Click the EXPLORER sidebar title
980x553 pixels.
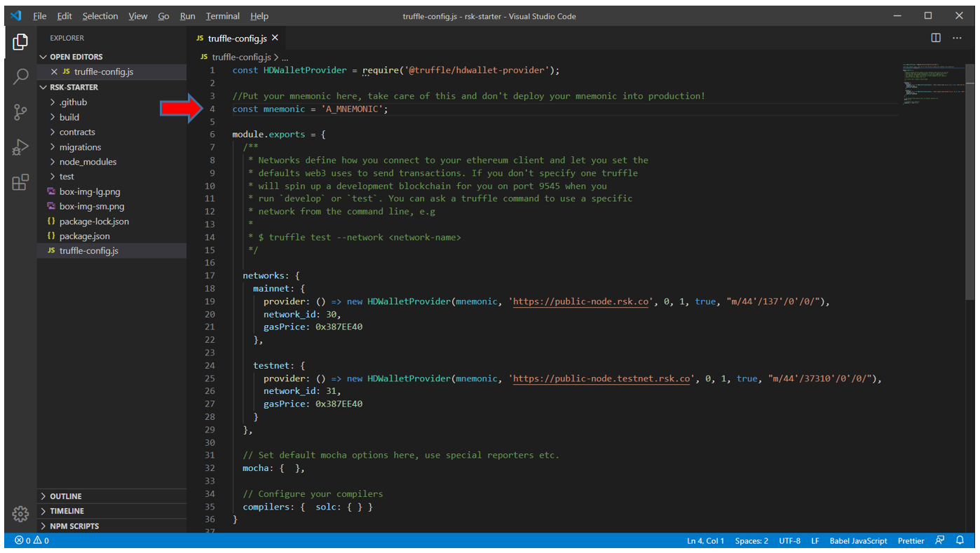pos(67,38)
